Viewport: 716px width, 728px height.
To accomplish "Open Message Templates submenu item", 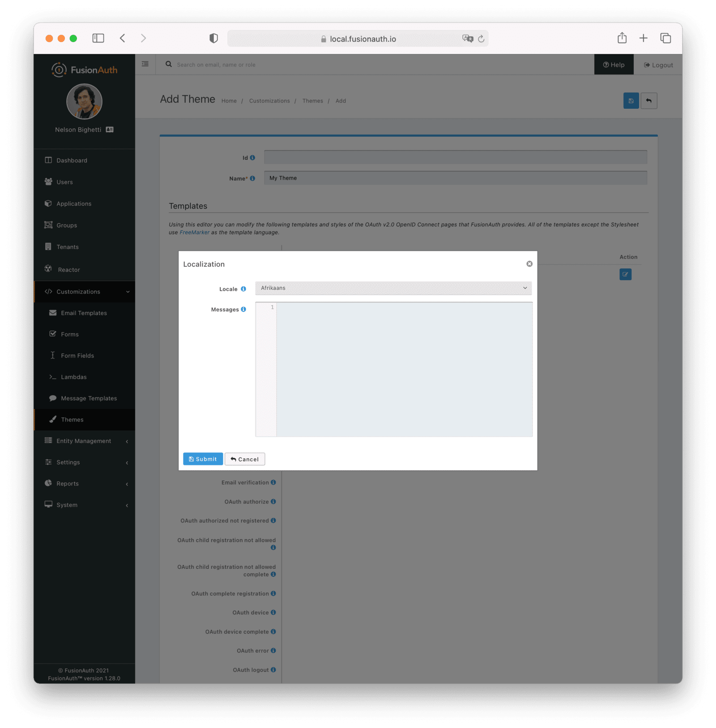I will pos(85,398).
